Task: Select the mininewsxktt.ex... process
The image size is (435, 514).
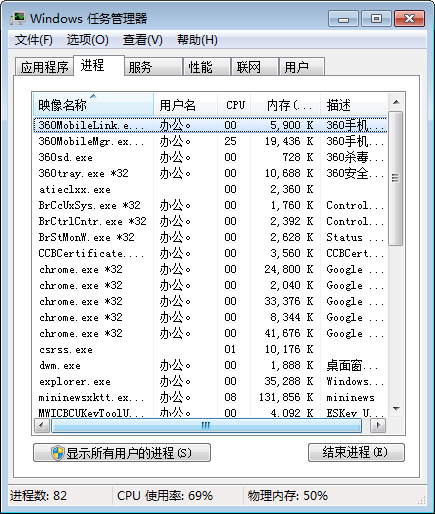Action: [x=210, y=397]
